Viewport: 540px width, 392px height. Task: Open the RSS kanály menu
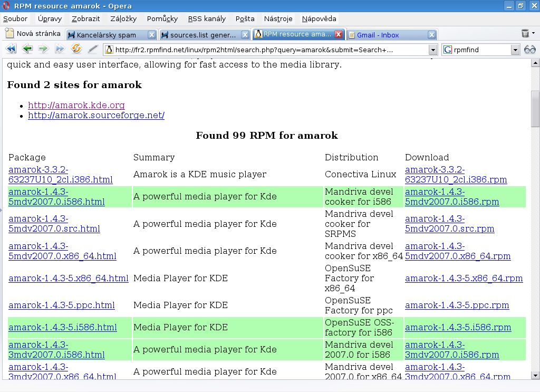(207, 18)
